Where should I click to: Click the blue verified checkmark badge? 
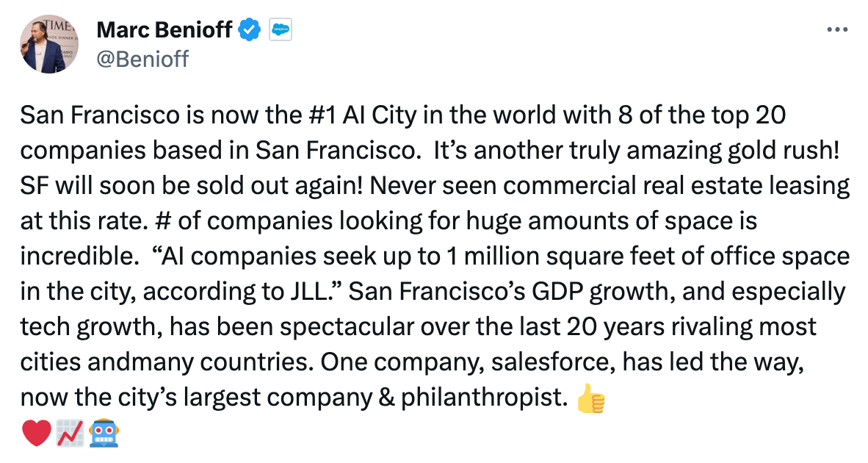coord(249,29)
